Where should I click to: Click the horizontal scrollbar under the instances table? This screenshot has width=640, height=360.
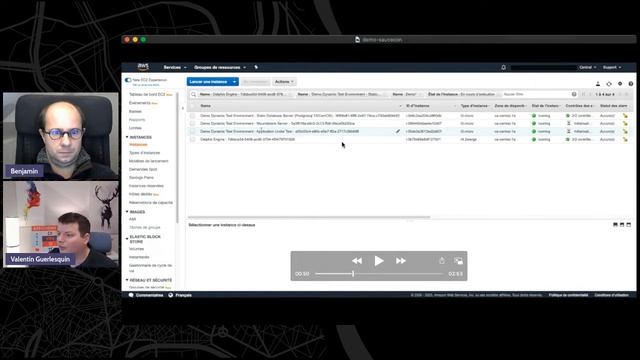[x=309, y=217]
